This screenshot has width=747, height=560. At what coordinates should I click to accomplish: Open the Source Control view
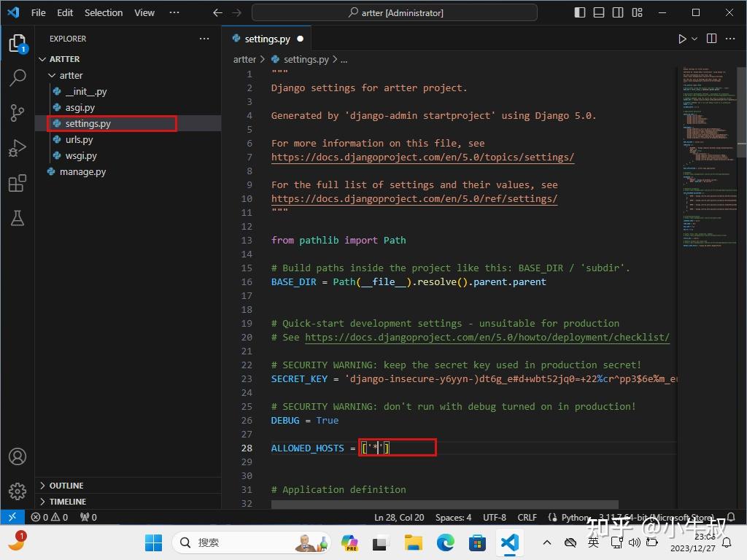click(18, 112)
